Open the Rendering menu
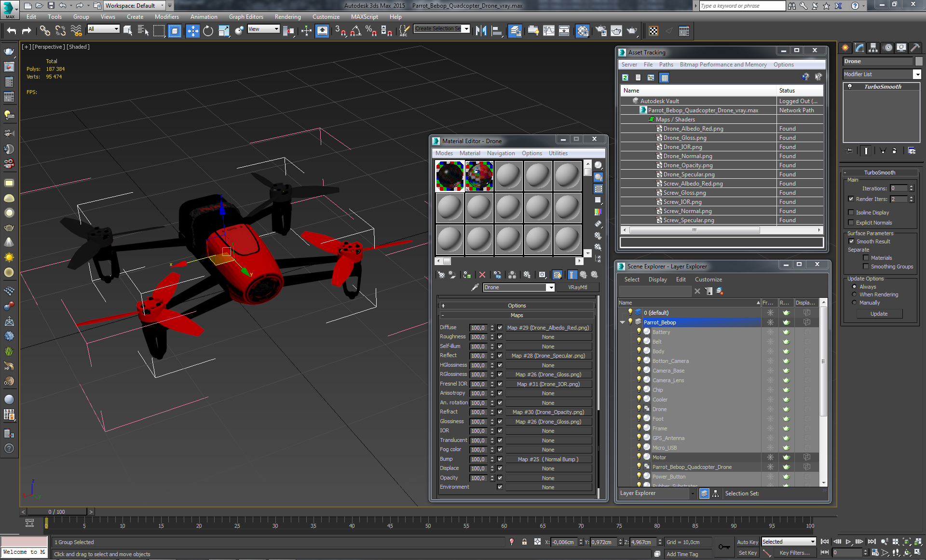The image size is (926, 560). pos(287,17)
